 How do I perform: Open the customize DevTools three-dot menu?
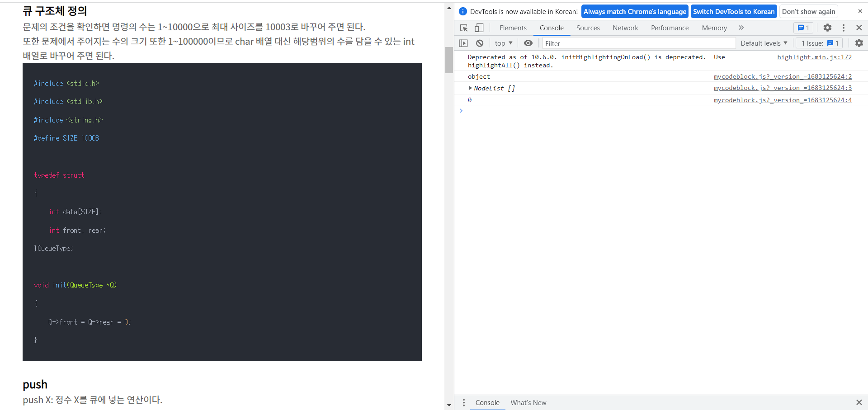(843, 28)
